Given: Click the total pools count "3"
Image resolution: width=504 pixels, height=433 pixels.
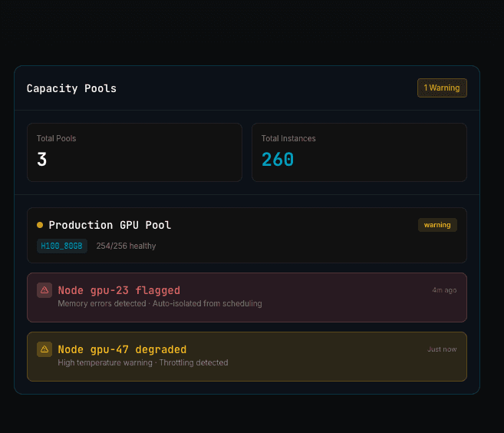Looking at the screenshot, I should (x=42, y=160).
